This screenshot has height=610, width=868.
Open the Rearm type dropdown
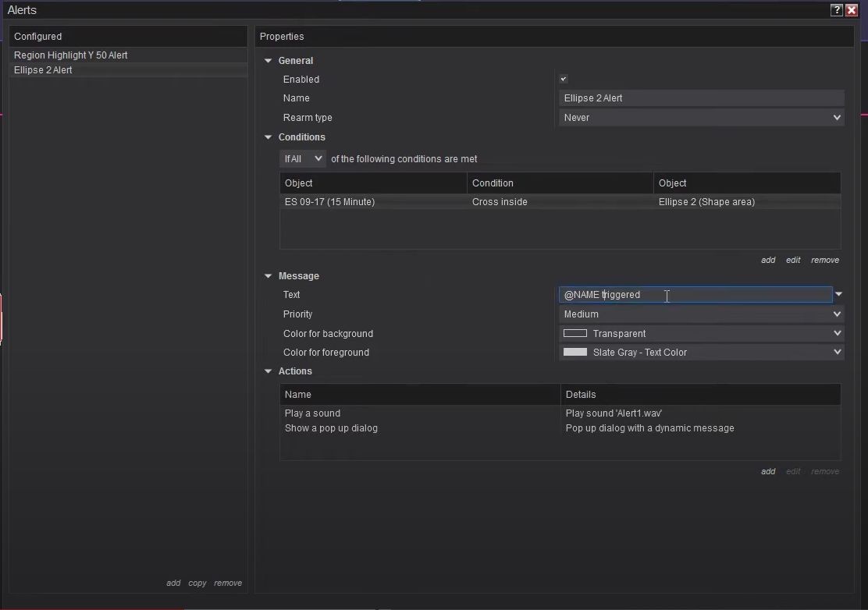(x=701, y=118)
